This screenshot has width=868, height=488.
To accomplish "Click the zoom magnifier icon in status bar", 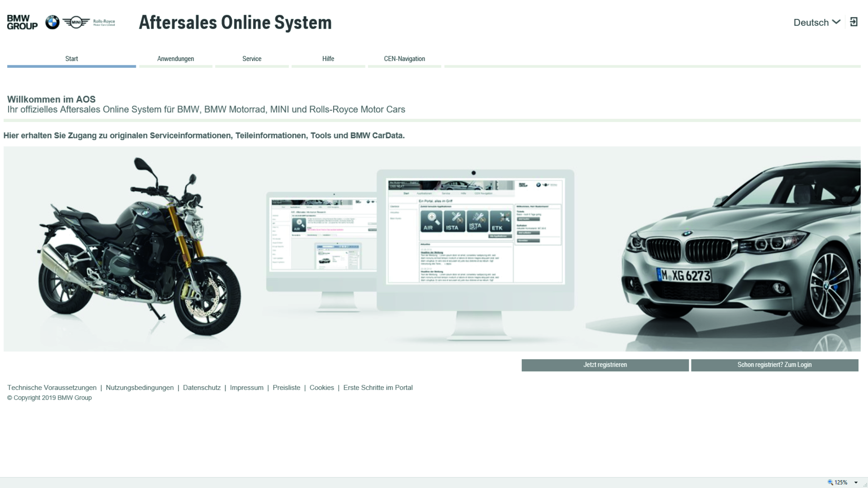I will [830, 482].
